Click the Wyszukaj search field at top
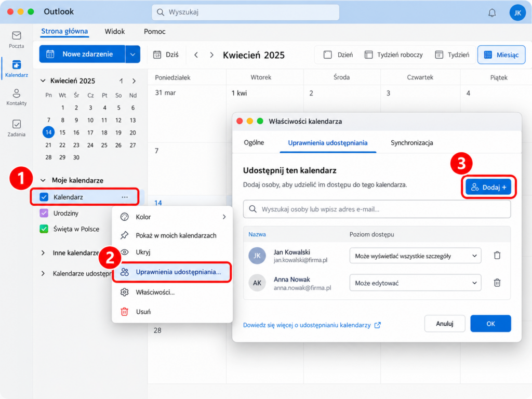The height and width of the screenshot is (399, 532). coord(245,12)
